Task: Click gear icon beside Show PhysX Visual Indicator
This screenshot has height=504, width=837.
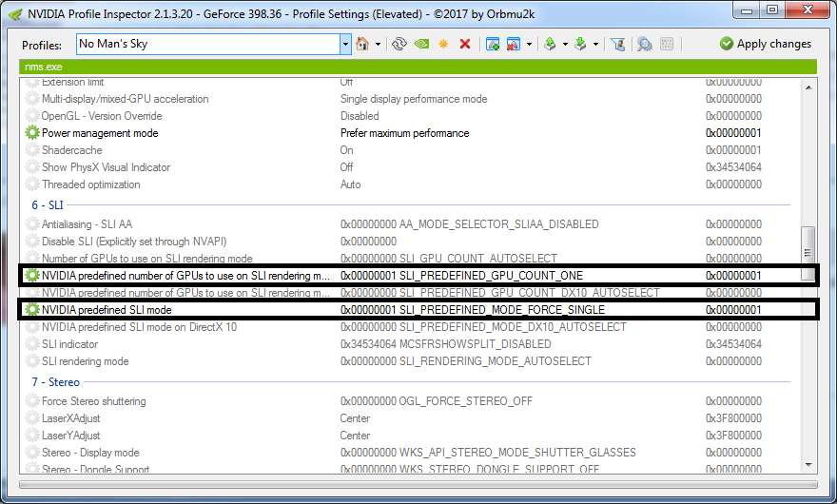Action: [32, 166]
